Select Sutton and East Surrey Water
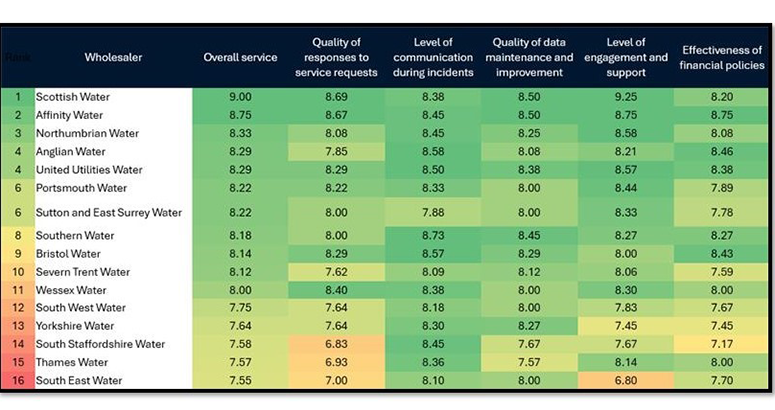This screenshot has height=410, width=775. pos(109,212)
